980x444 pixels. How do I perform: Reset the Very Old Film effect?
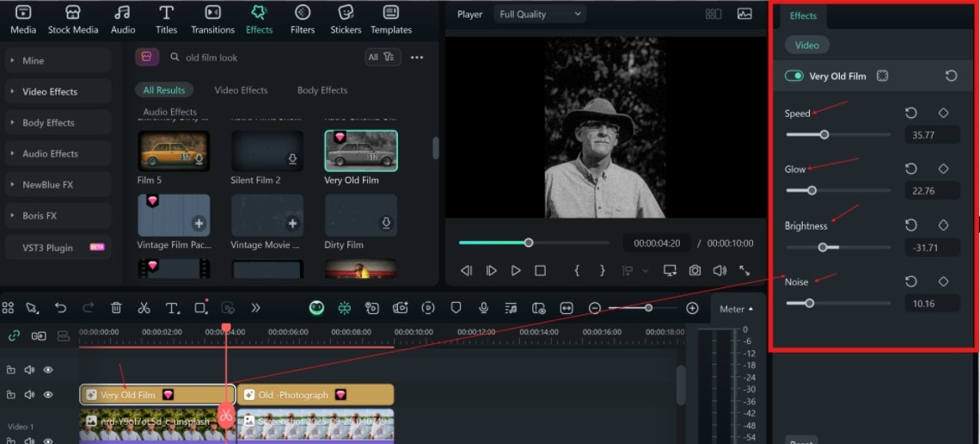[x=951, y=76]
